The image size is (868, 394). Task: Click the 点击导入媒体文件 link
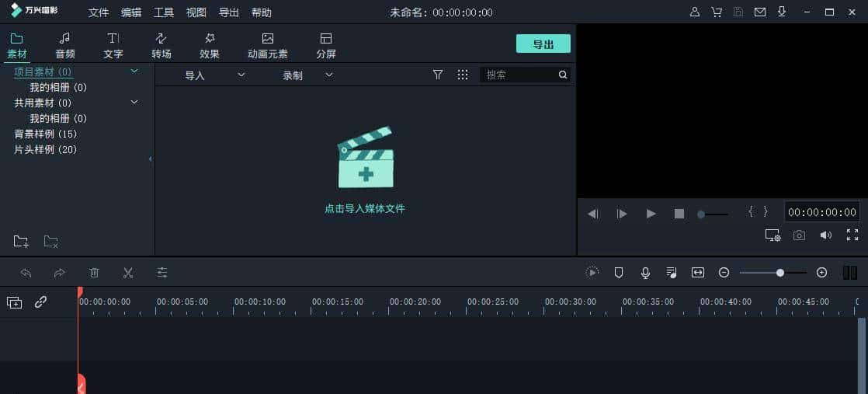coord(365,209)
